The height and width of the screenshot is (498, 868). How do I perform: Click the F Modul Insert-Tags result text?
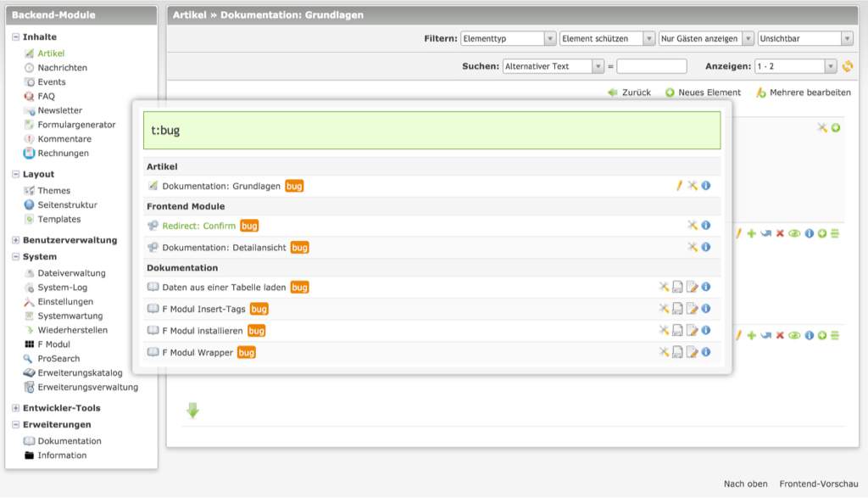[203, 309]
